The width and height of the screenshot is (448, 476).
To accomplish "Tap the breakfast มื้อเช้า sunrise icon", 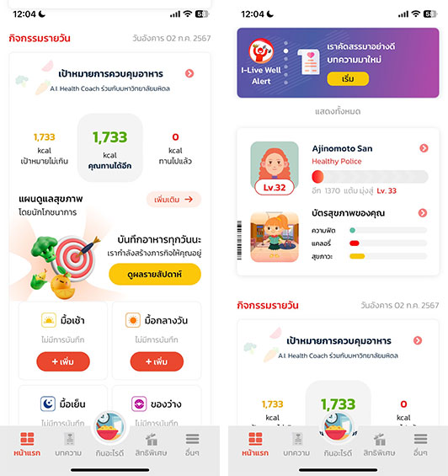I will point(49,320).
